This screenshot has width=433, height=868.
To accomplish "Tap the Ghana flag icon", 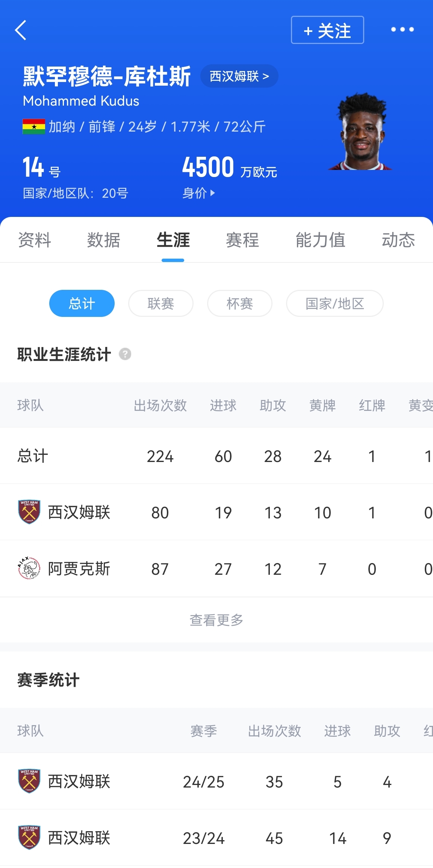I will pyautogui.click(x=34, y=127).
